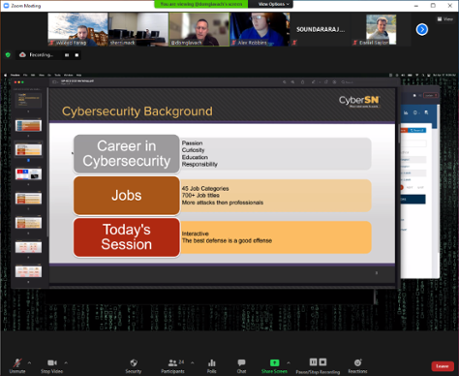Click the Zoom Meeting title icon
Viewport: 459px width, 376px height.
click(6, 6)
